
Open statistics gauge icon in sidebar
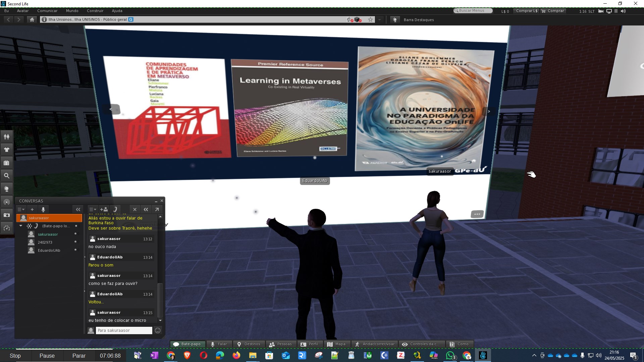(7, 228)
